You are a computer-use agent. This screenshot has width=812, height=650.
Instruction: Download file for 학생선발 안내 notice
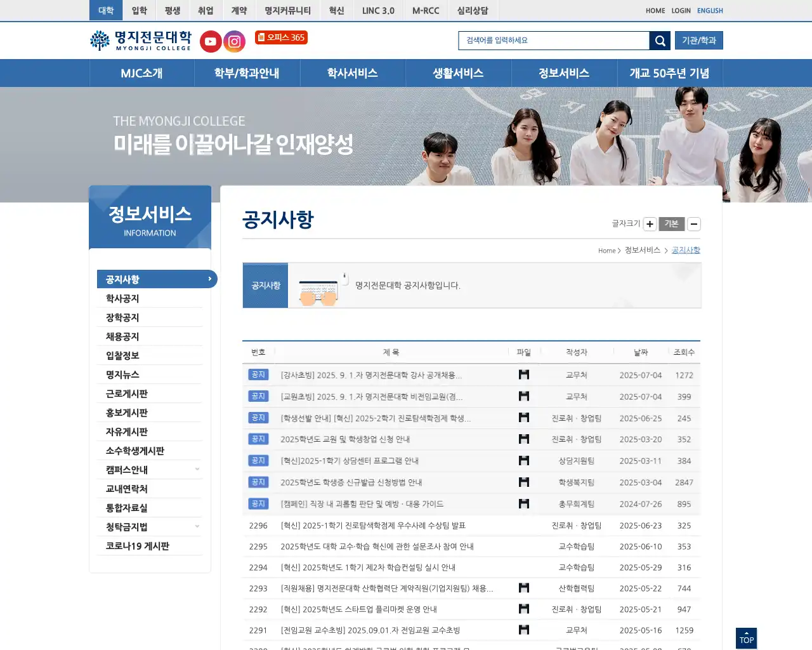pos(524,418)
